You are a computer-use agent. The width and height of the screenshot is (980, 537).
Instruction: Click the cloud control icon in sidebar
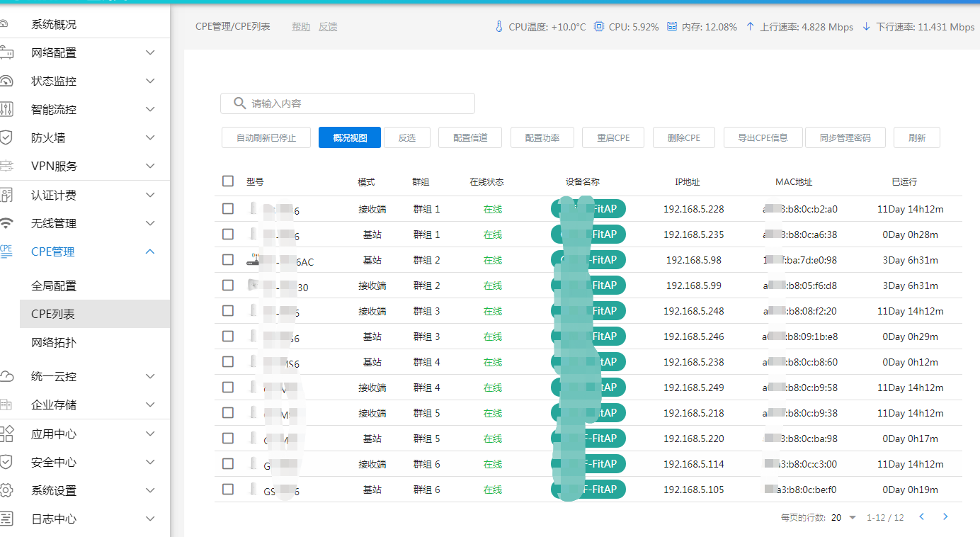[x=6, y=376]
